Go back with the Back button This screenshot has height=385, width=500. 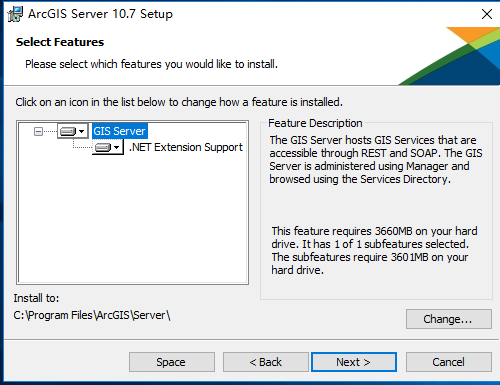266,362
